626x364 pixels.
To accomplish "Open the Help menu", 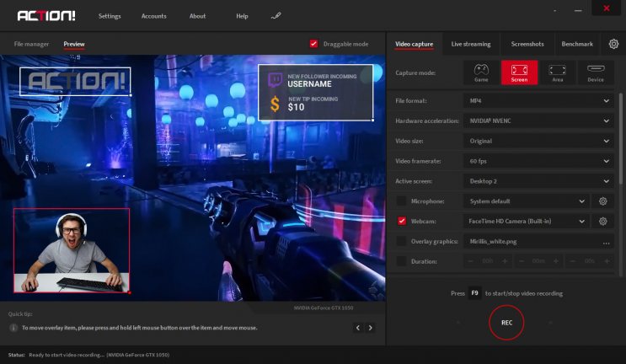I will (242, 16).
